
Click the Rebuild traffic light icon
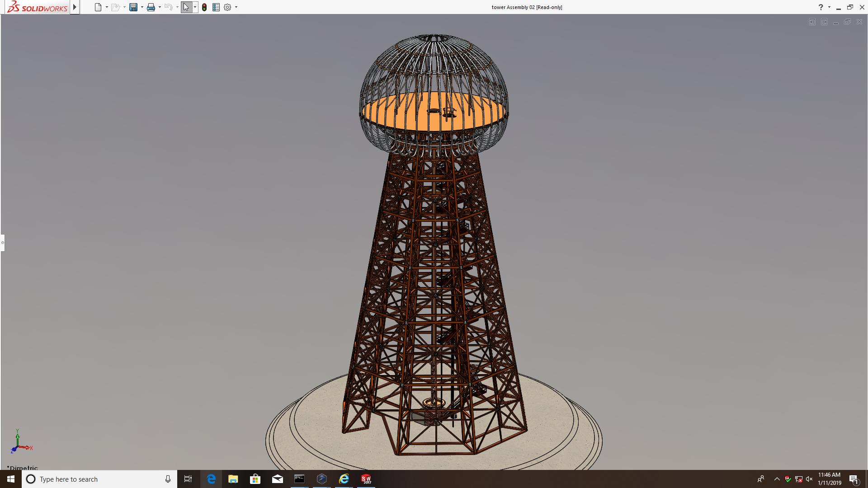[x=204, y=7]
